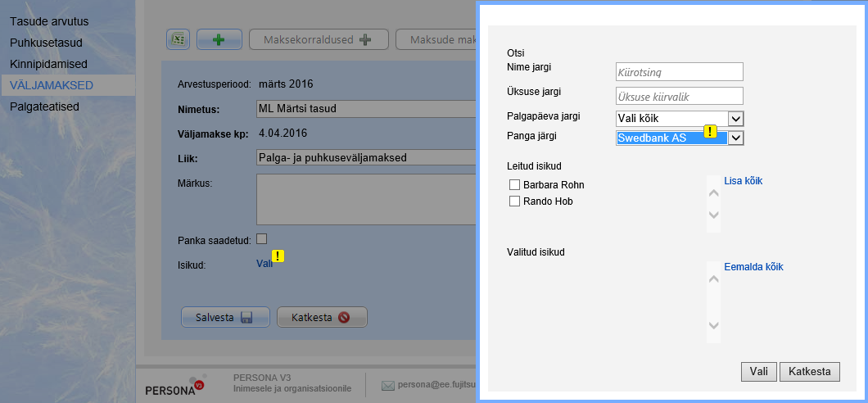Click the Excel export icon
Screen dimensions: 868x403
pyautogui.click(x=179, y=39)
